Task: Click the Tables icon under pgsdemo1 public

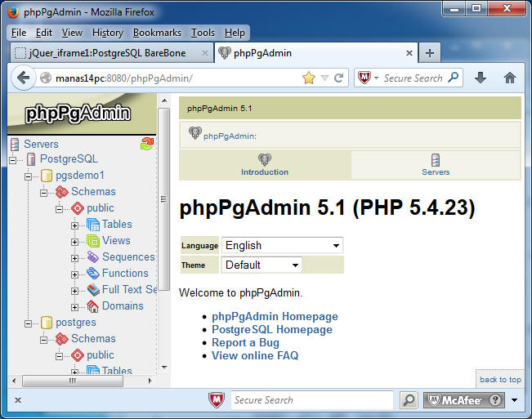Action: coord(93,225)
